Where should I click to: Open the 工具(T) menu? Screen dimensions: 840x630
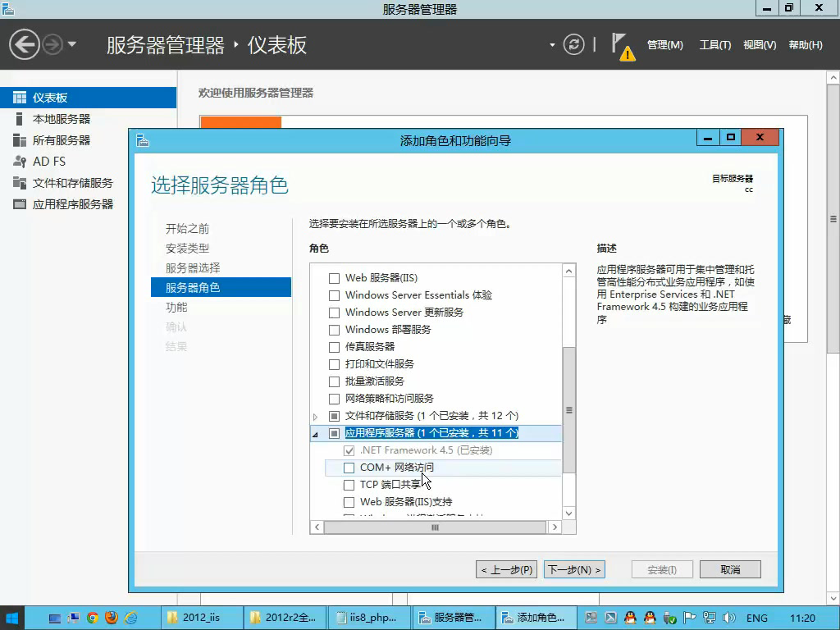pos(714,45)
